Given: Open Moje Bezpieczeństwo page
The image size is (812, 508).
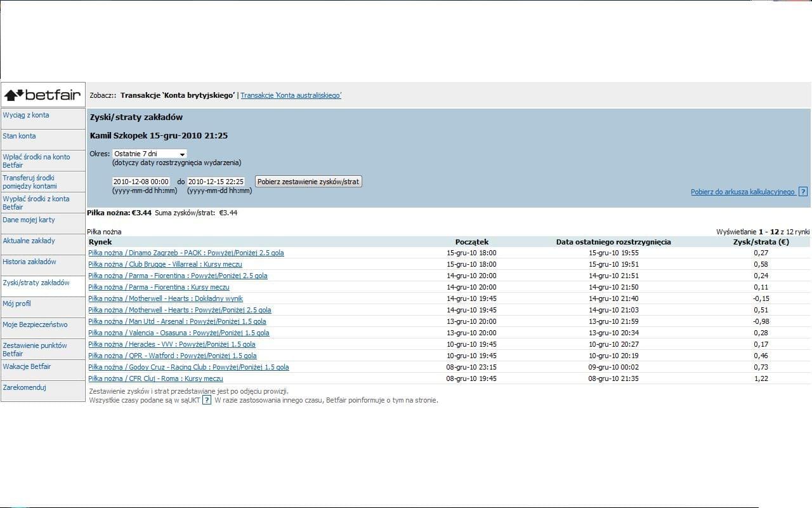Looking at the screenshot, I should tap(35, 324).
